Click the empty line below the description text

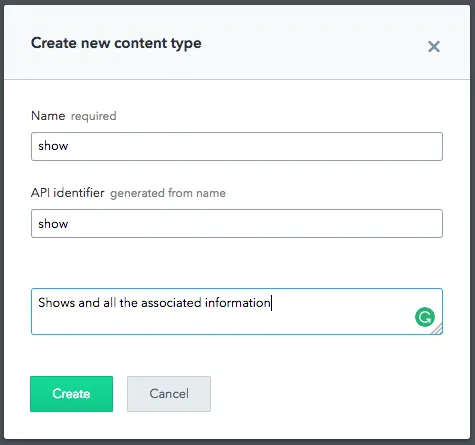click(220, 322)
